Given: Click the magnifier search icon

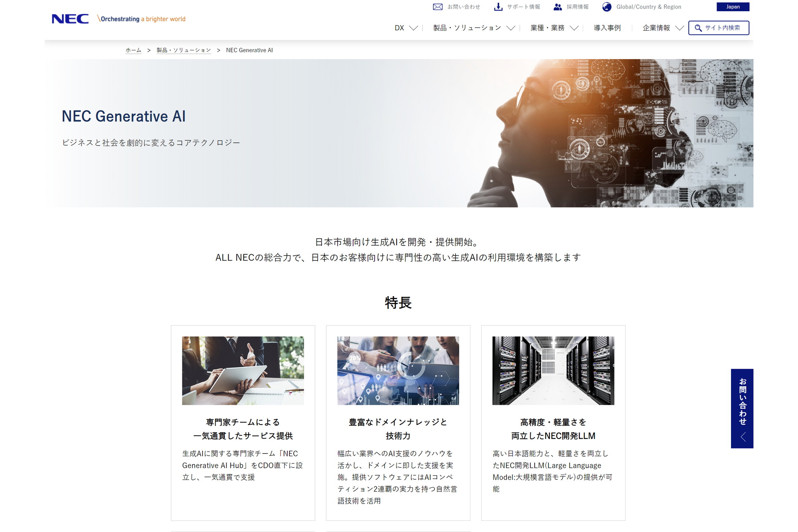Looking at the screenshot, I should pos(698,28).
